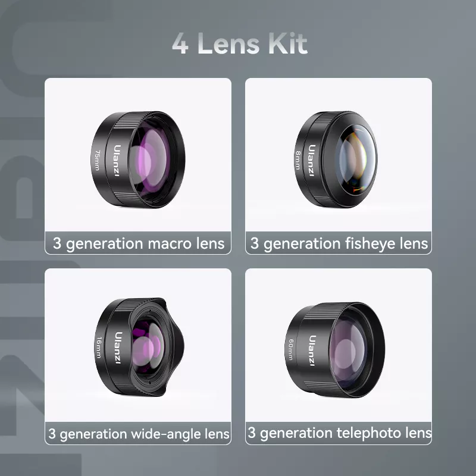The image size is (476, 476).
Task: Click the 60mm marking on telephoto lens
Action: [x=291, y=350]
